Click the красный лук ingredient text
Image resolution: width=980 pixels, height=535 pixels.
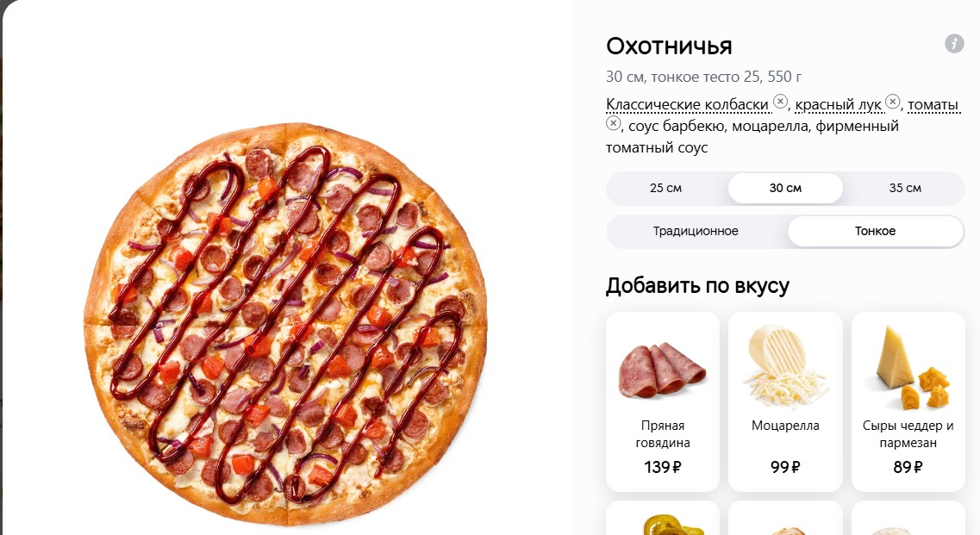(x=838, y=104)
